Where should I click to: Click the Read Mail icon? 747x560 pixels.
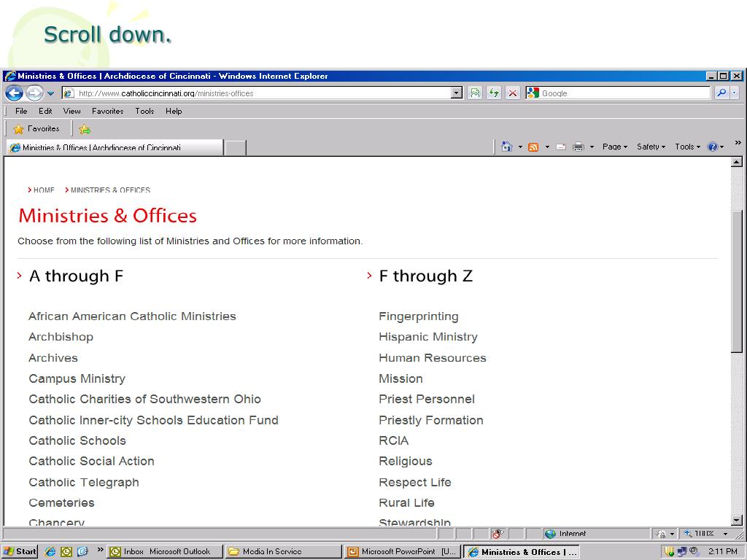(561, 147)
